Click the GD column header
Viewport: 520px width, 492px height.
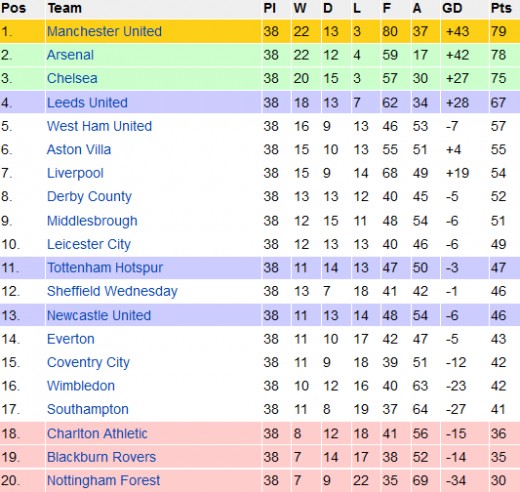click(452, 8)
